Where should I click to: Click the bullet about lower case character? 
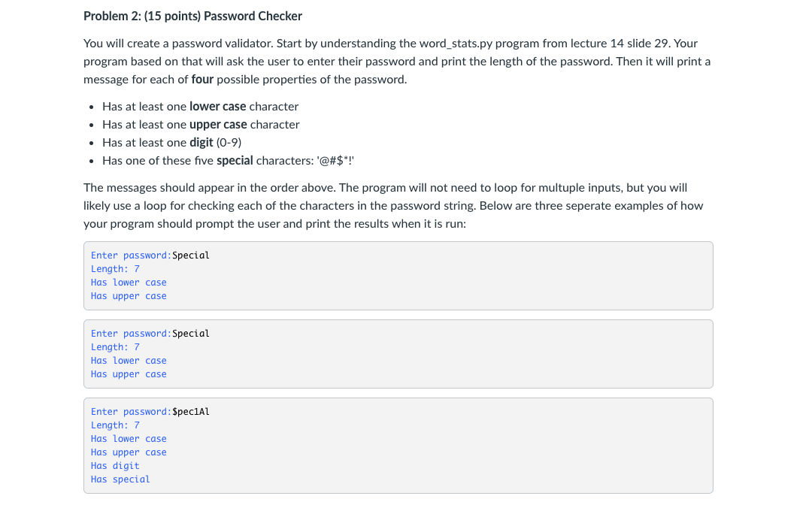click(200, 107)
